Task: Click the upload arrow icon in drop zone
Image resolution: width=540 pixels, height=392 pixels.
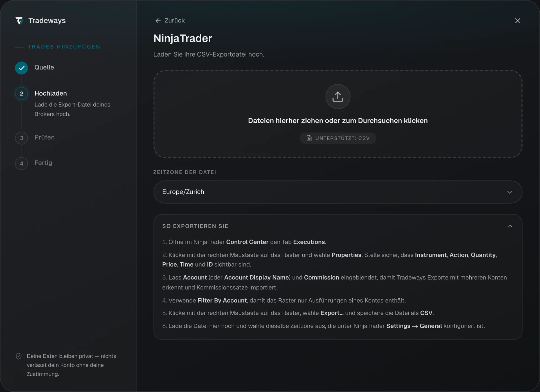Action: pyautogui.click(x=338, y=96)
